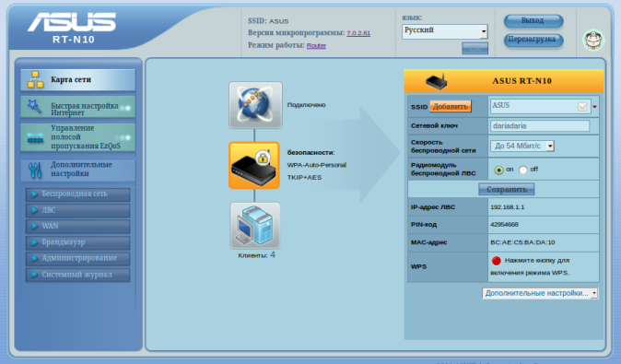
Task: Open Быстрая настройка Интернет
Action: point(78,107)
